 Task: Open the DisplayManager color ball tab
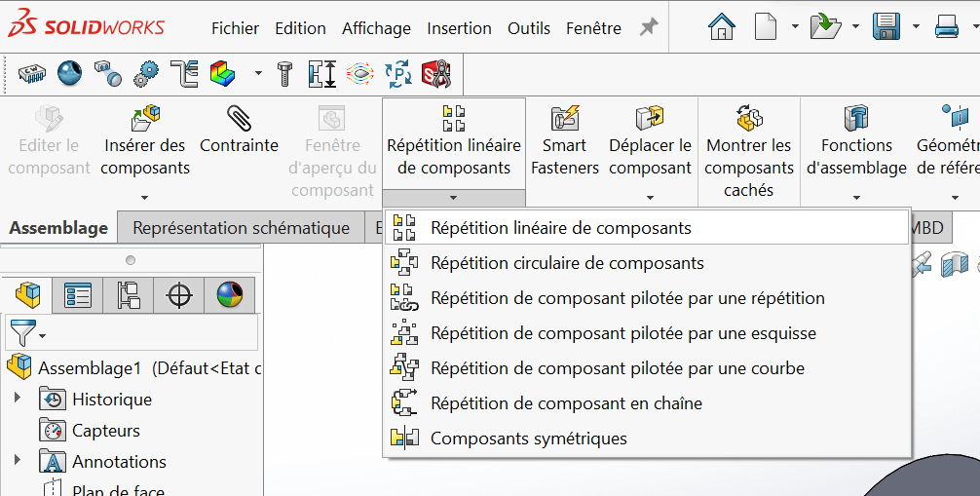pyautogui.click(x=230, y=294)
